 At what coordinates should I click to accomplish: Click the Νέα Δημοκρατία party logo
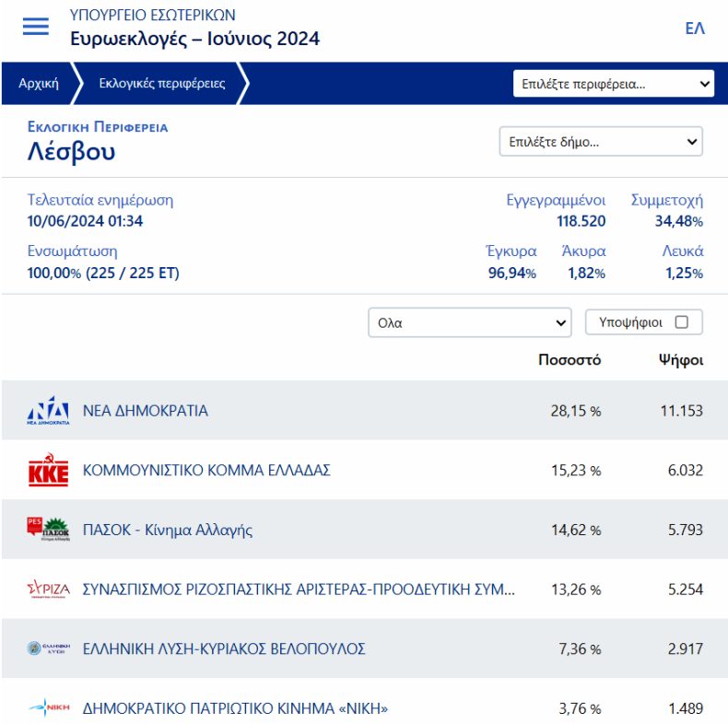coord(48,410)
